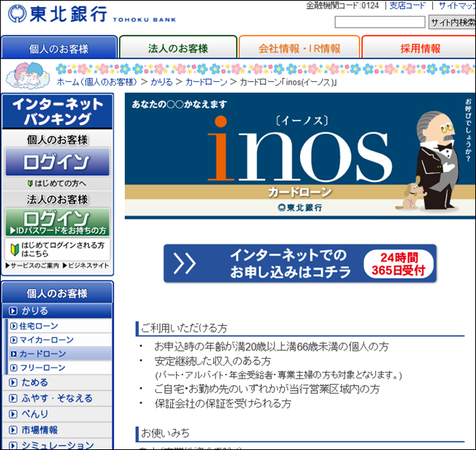Click the inos カードローン banner image
The height and width of the screenshot is (450, 476).
(300, 156)
